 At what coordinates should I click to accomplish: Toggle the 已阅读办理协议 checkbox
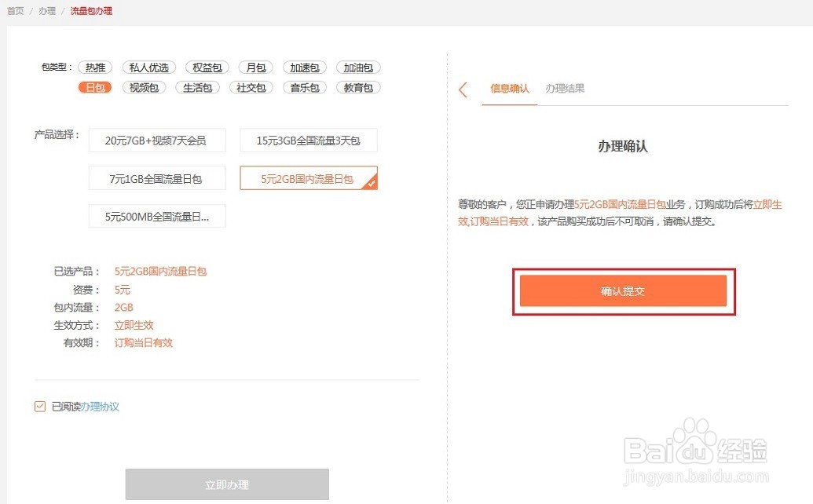pyautogui.click(x=39, y=406)
